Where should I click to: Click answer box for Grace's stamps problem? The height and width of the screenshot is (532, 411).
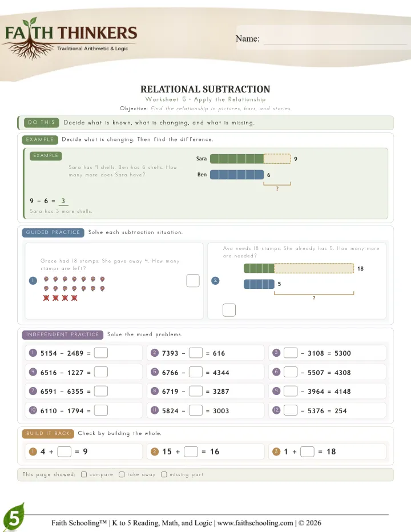[193, 281]
